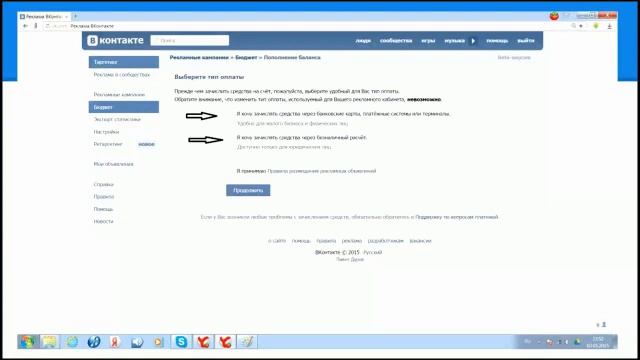The image size is (640, 360).
Task: Open the люди header menu item
Action: tap(363, 41)
